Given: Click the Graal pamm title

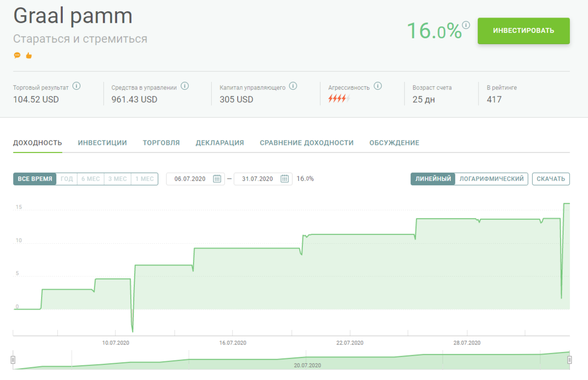Looking at the screenshot, I should (73, 16).
